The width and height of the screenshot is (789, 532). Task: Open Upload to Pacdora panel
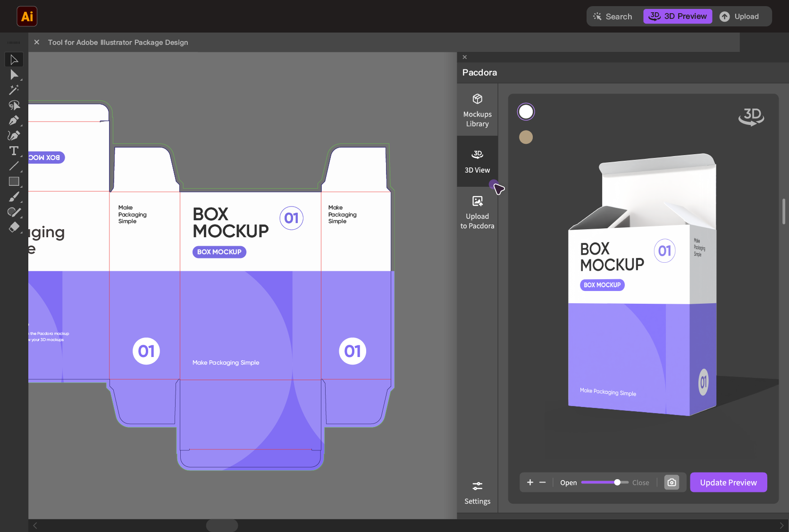pyautogui.click(x=477, y=211)
